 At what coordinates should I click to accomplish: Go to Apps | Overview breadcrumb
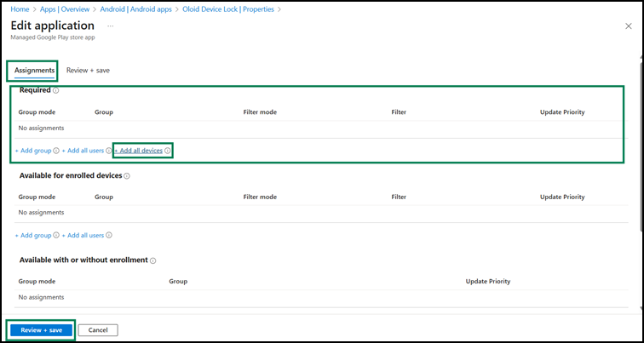65,9
